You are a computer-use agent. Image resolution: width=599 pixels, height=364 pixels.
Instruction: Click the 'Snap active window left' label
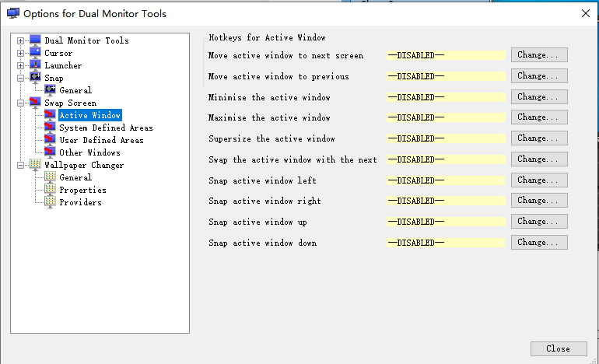[262, 180]
